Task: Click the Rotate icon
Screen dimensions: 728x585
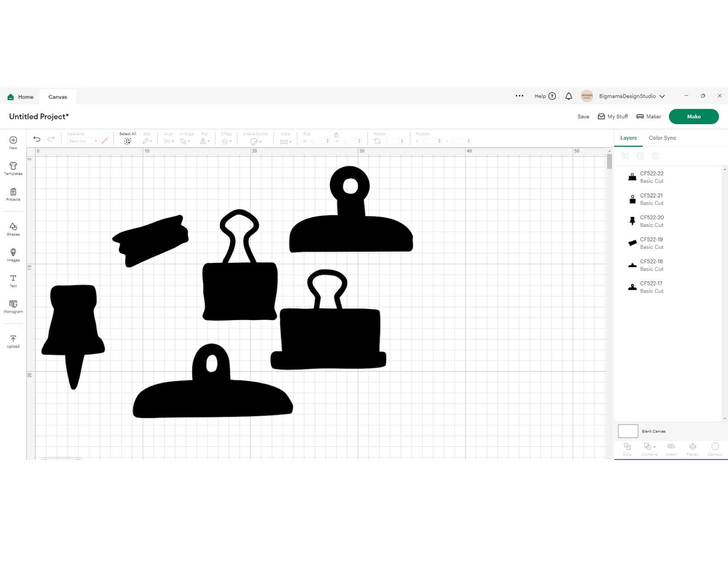Action: tap(377, 141)
